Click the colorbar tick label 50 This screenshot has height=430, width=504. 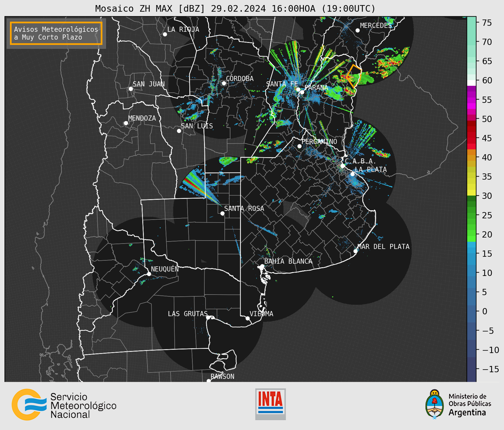(x=487, y=119)
